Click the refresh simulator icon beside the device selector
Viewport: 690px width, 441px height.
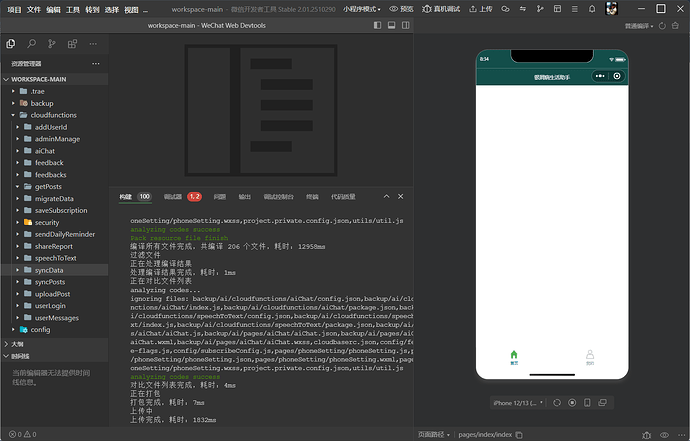click(x=557, y=403)
